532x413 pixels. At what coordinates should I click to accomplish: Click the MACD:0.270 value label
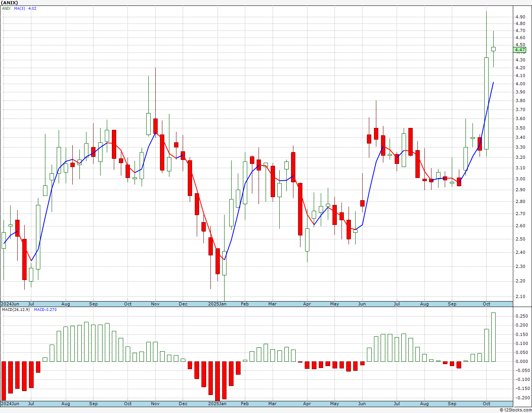(45, 310)
